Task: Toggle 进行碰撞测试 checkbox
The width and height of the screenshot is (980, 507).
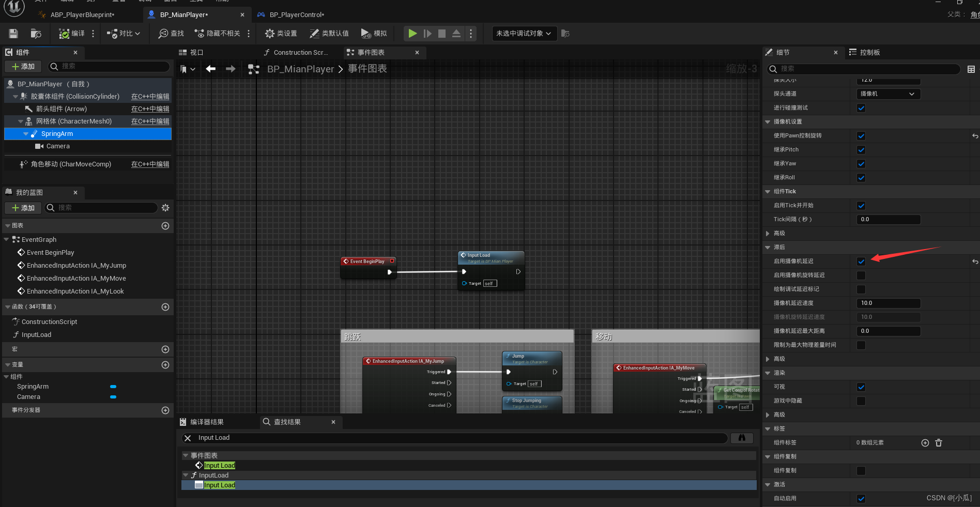Action: point(861,108)
